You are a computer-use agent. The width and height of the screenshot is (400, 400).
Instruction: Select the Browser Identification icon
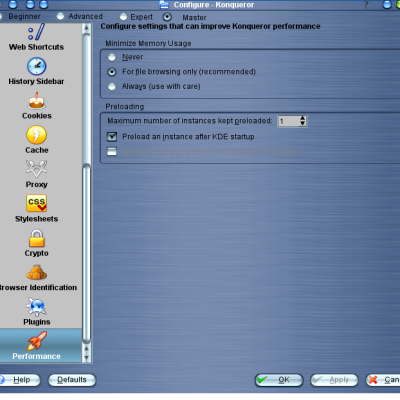pos(36,272)
